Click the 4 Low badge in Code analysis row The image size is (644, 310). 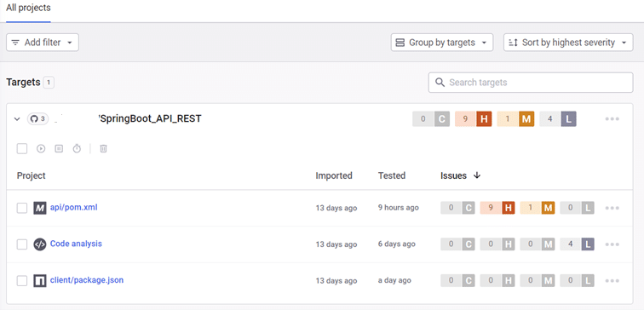click(x=577, y=244)
